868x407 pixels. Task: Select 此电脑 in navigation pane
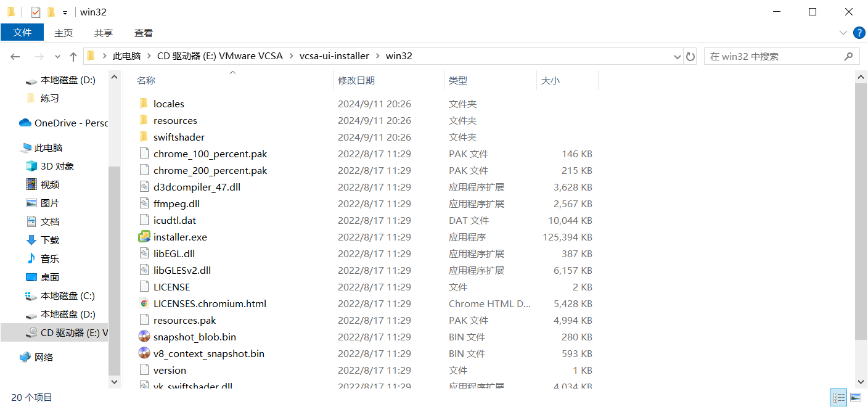coord(49,147)
